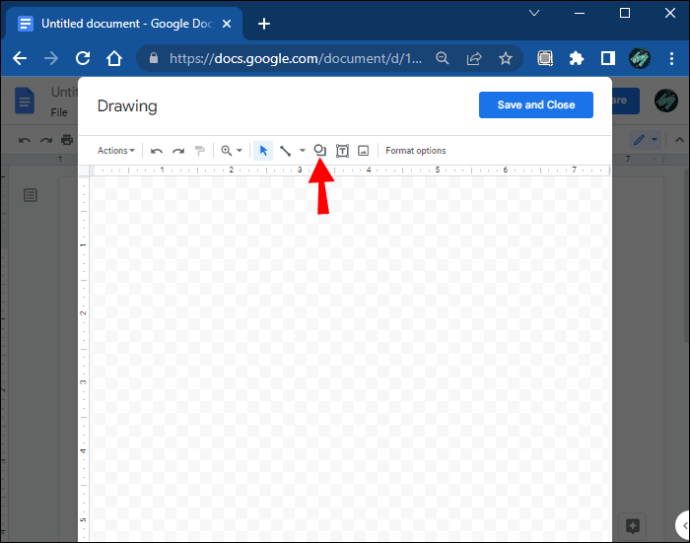Print the document from Docs toolbar
The width and height of the screenshot is (690, 543).
pyautogui.click(x=67, y=140)
